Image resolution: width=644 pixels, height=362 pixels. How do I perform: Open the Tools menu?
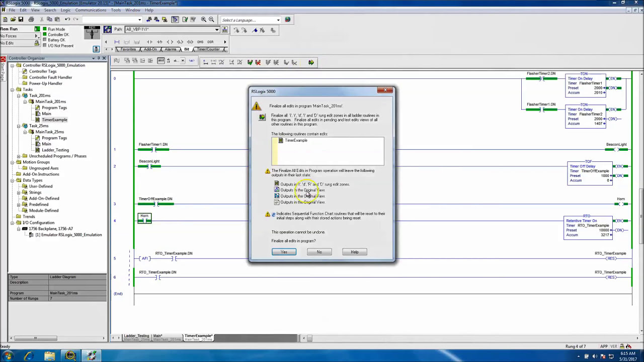point(116,10)
